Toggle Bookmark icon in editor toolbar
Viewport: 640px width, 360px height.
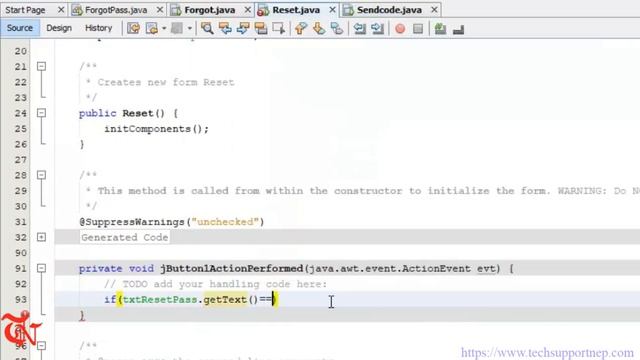(x=337, y=28)
